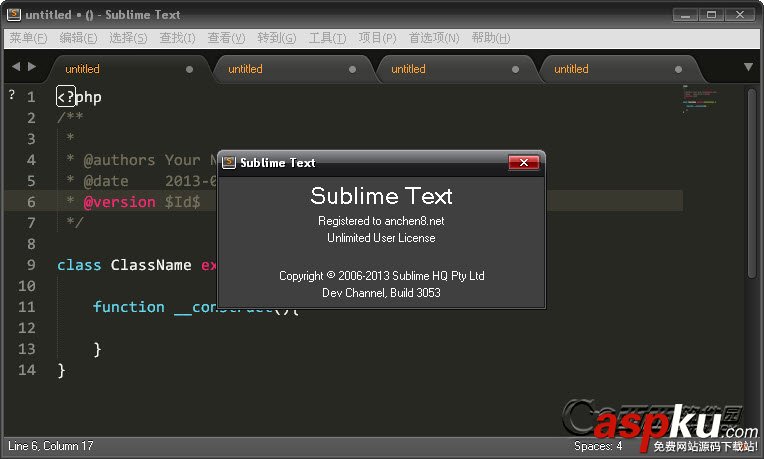This screenshot has width=764, height=459.
Task: Close third untitled tab via its dot
Action: coord(515,70)
